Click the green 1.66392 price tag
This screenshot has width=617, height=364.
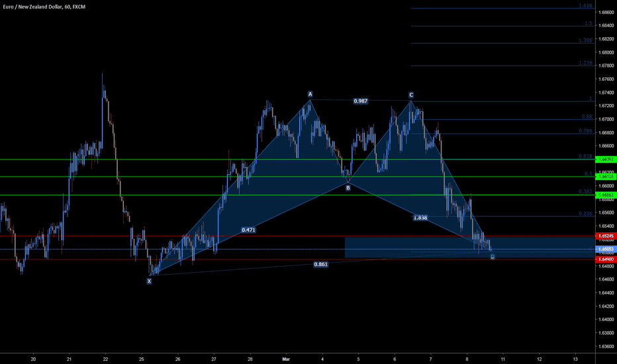(606, 159)
